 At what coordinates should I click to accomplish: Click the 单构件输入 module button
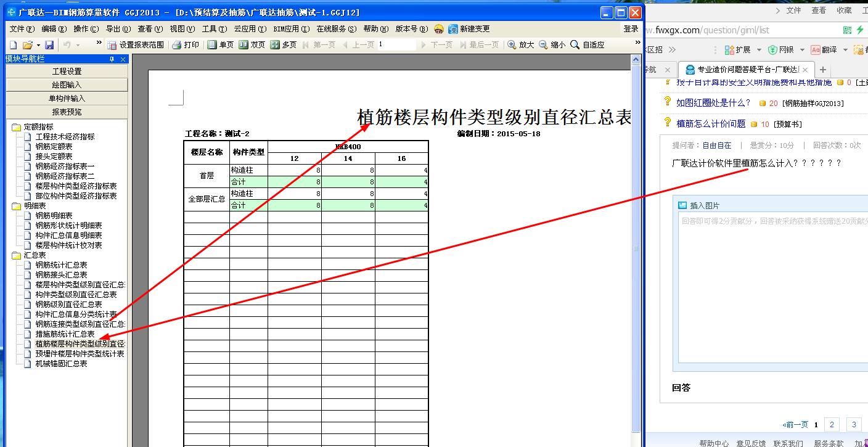click(67, 99)
